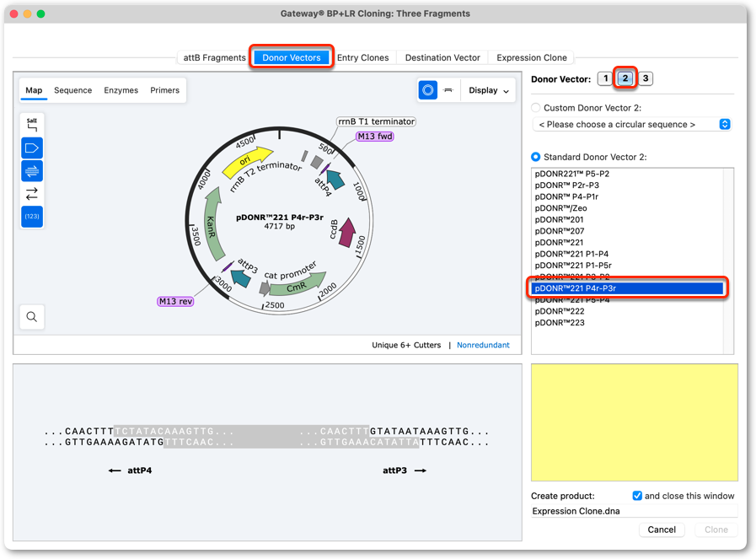Open the Display options dropdown
756x559 pixels.
pos(489,90)
